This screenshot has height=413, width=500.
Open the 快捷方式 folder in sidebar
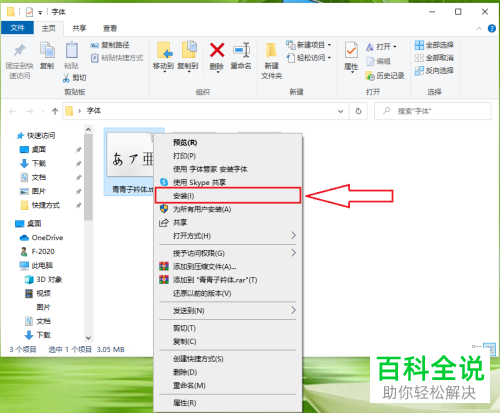(40, 205)
